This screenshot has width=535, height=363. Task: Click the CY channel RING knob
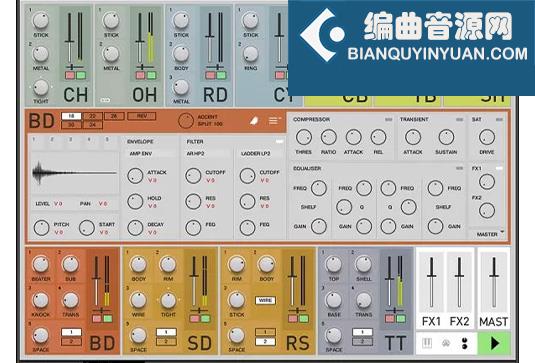coord(250,54)
